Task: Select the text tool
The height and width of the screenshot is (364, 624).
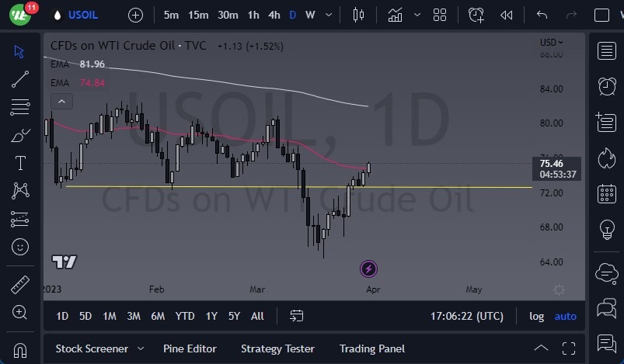Action: click(x=20, y=163)
